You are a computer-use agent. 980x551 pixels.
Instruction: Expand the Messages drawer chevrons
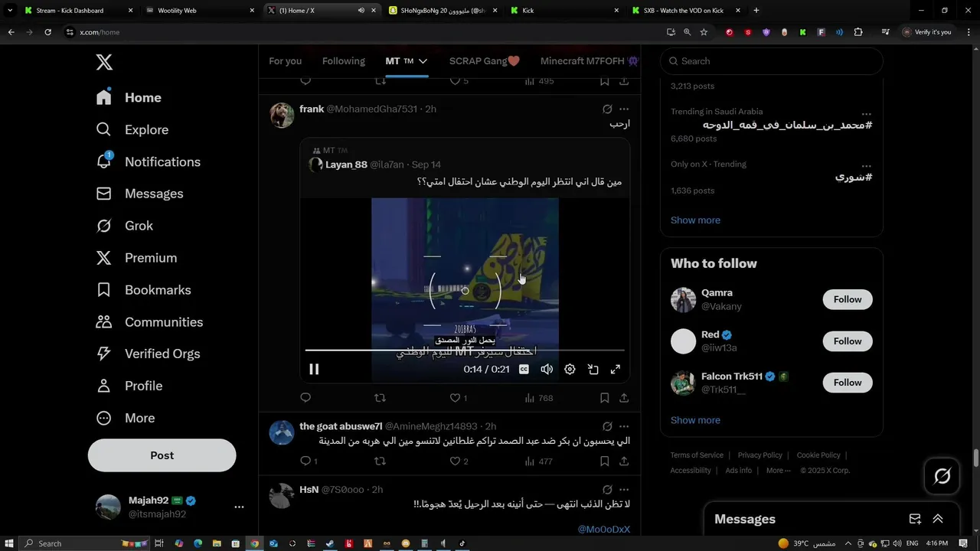point(938,519)
